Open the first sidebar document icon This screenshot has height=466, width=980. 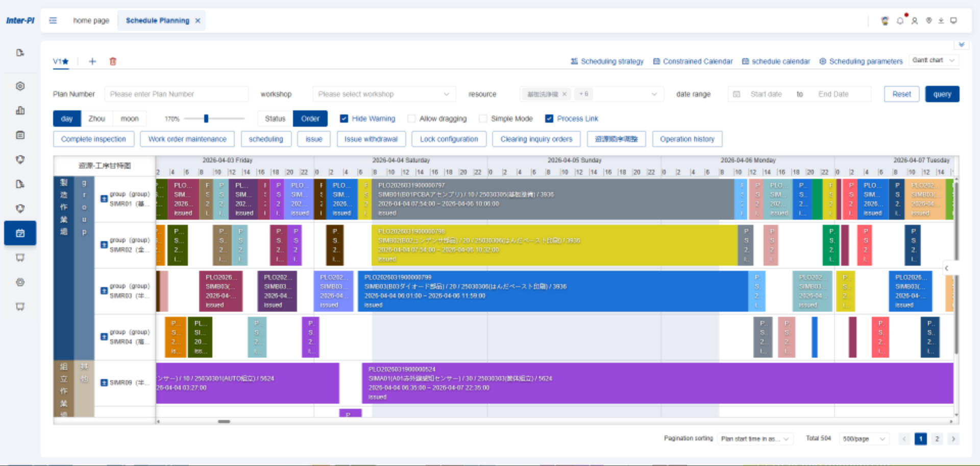[20, 53]
